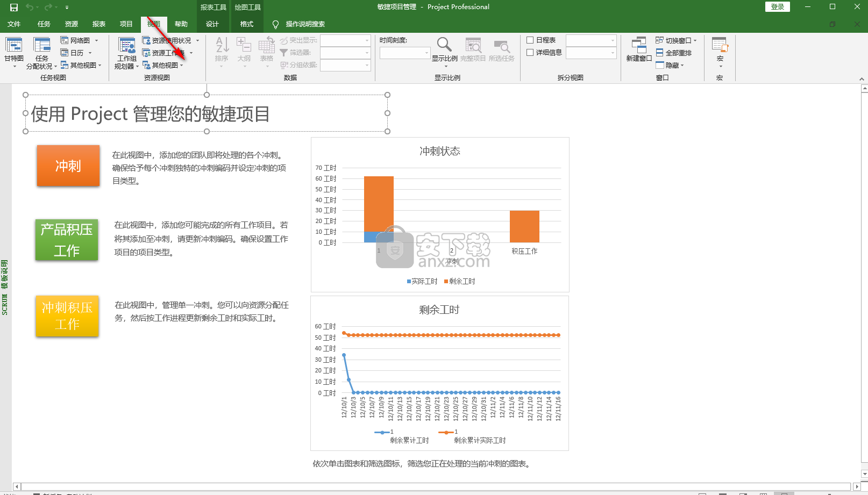Open the 筛选器 combo box

(346, 53)
